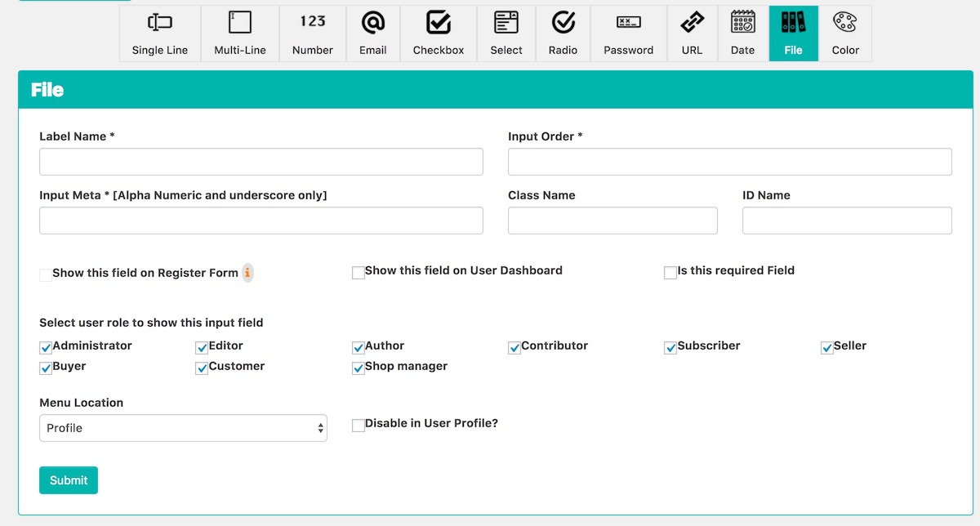The height and width of the screenshot is (526, 980).
Task: Click into the Input Order field
Action: pos(729,162)
